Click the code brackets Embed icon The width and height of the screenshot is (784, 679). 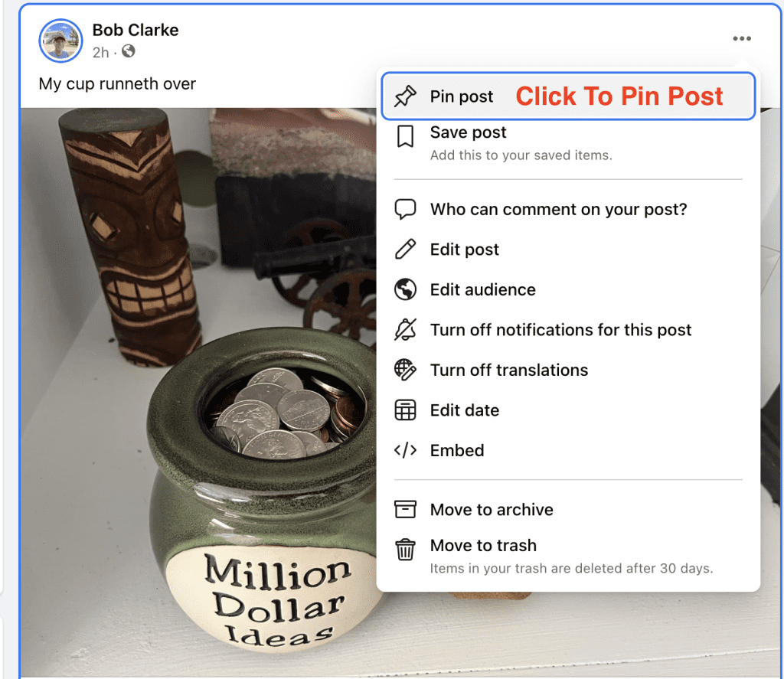pyautogui.click(x=405, y=450)
